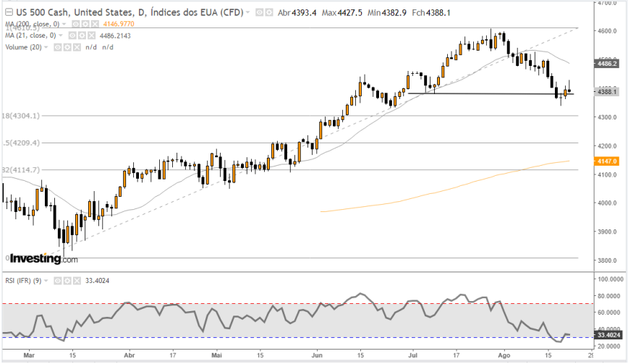Open Volume indicator settings gear

click(x=67, y=46)
